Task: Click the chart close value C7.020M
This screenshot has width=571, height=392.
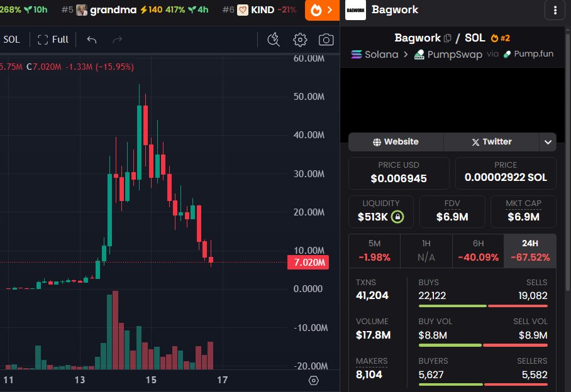Action: pos(43,67)
